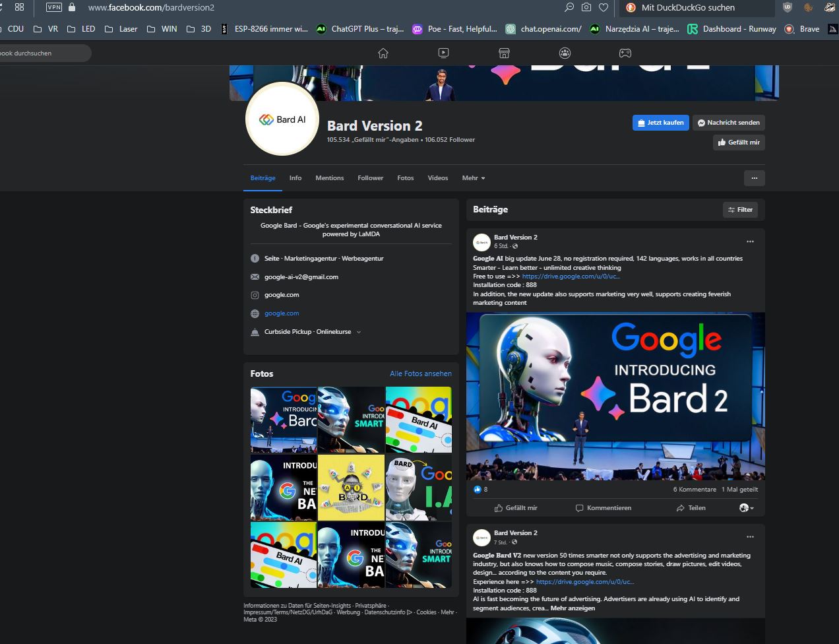Open the Laser bookmarks folder
Viewport: 839px width, 644px height.
click(121, 29)
